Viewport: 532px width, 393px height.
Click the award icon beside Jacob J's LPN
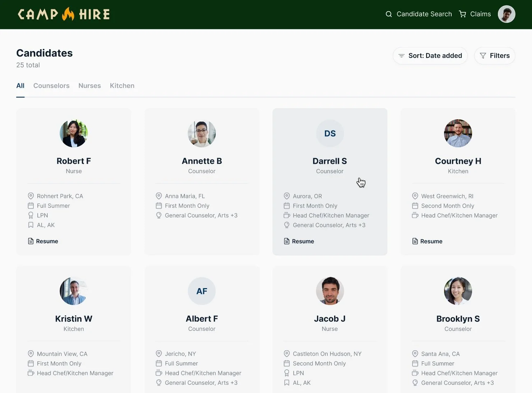[x=287, y=373]
